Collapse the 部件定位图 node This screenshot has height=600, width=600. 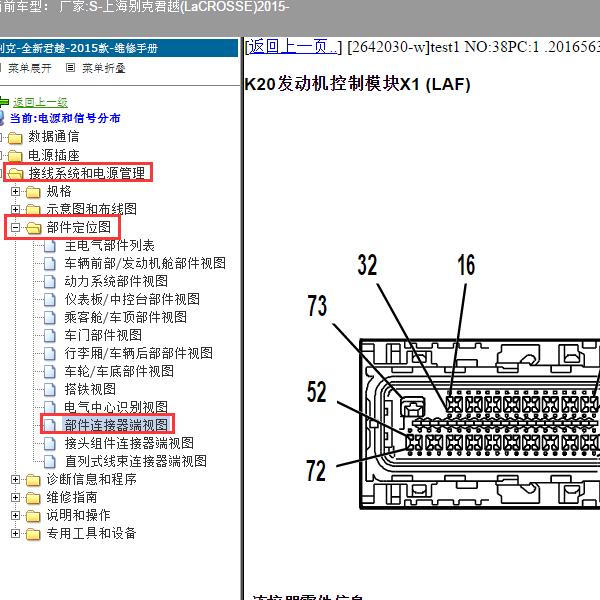15,228
